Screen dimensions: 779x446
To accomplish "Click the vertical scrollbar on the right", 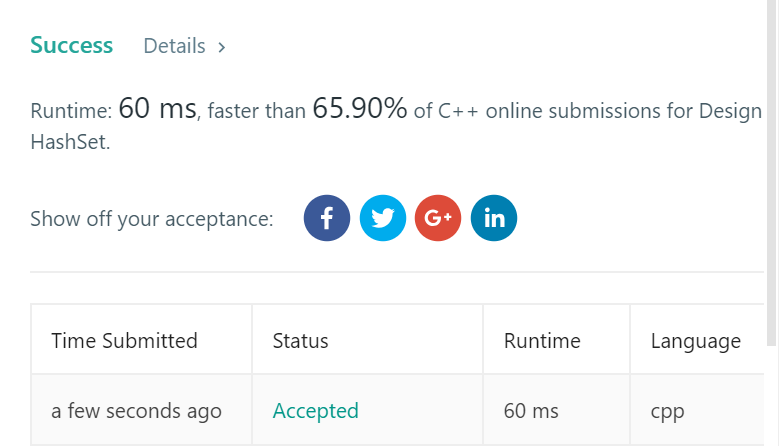I will tap(771, 172).
